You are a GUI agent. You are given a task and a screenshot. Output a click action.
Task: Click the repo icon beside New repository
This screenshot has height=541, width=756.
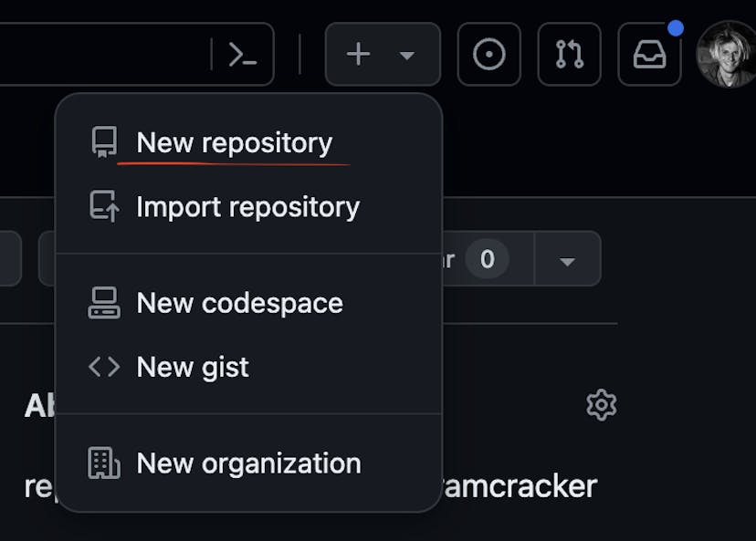104,143
